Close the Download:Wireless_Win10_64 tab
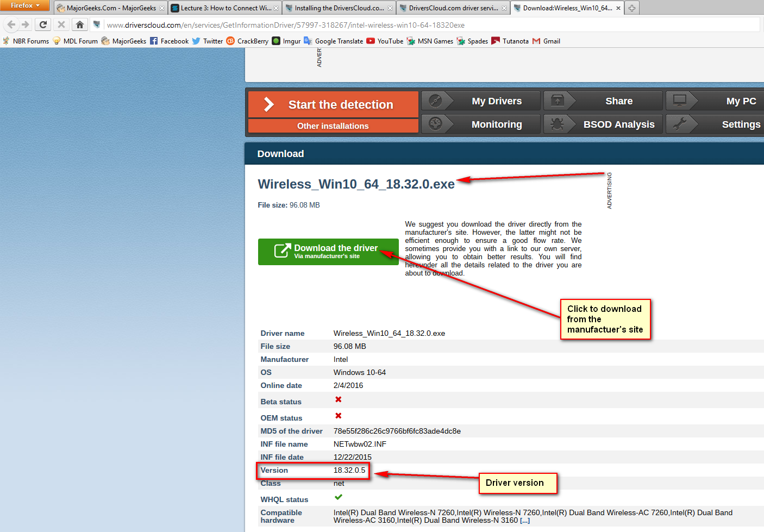Image resolution: width=764 pixels, height=532 pixels. 618,8
